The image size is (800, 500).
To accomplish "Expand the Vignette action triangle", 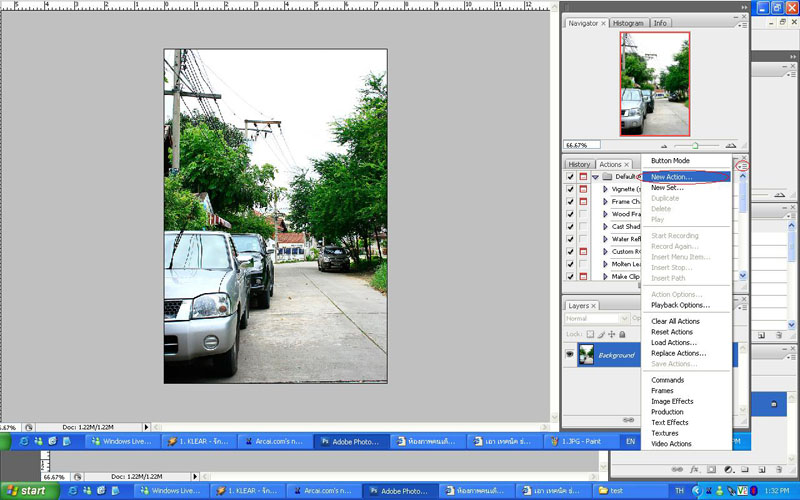I will (605, 189).
